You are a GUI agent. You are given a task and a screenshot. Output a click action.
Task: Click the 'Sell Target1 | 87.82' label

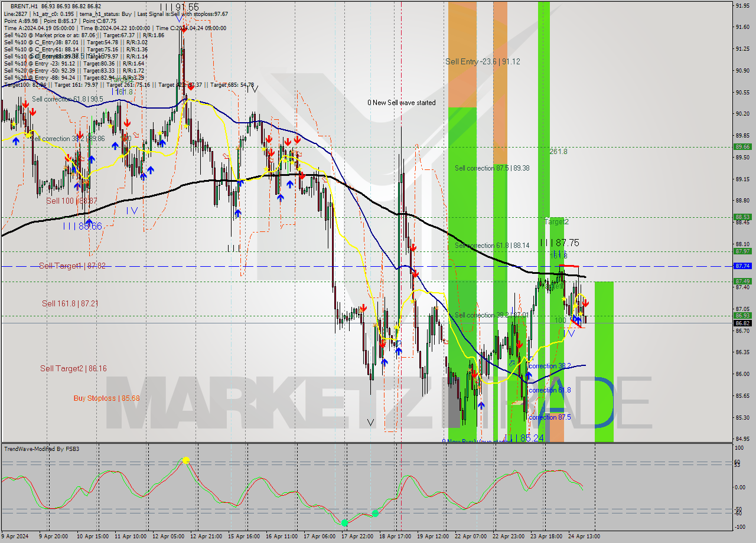(72, 266)
